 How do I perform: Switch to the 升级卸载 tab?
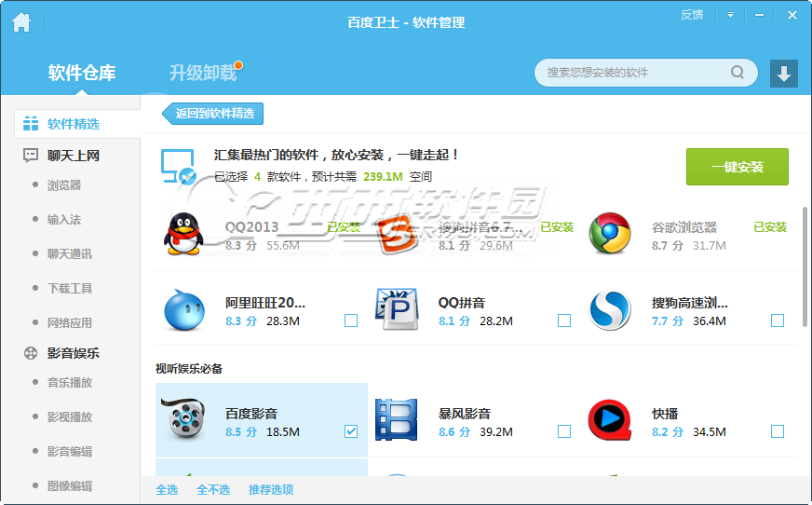tap(203, 73)
